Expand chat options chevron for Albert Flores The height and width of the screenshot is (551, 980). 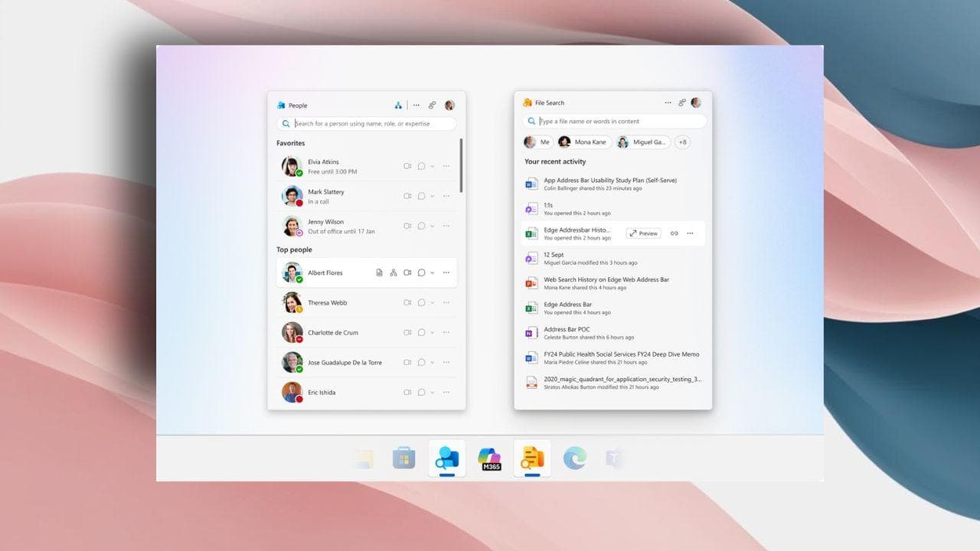[433, 273]
